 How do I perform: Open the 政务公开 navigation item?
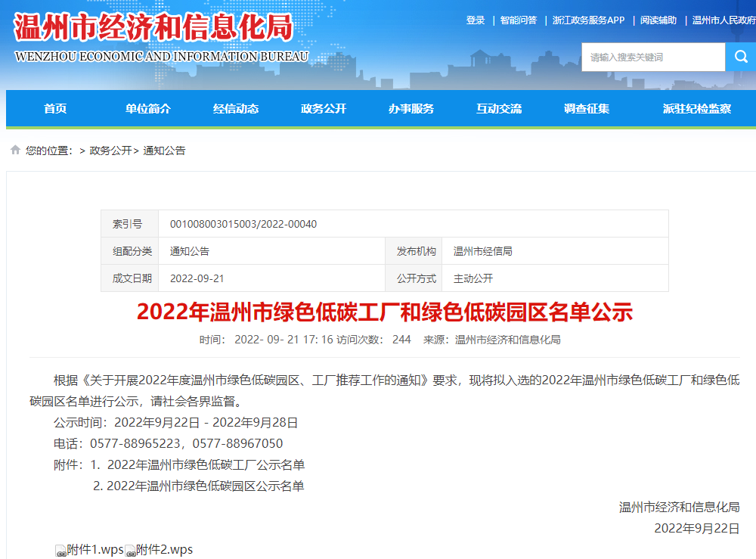pyautogui.click(x=324, y=108)
